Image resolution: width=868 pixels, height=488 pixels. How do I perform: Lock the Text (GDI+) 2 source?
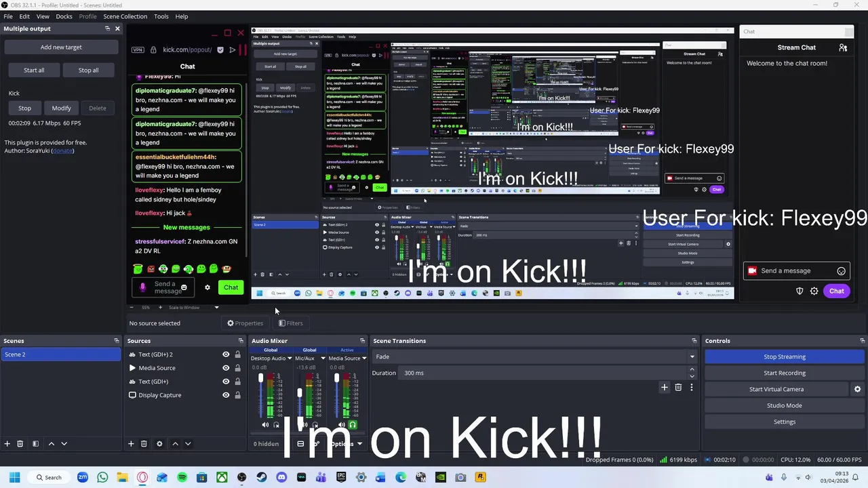pyautogui.click(x=237, y=354)
